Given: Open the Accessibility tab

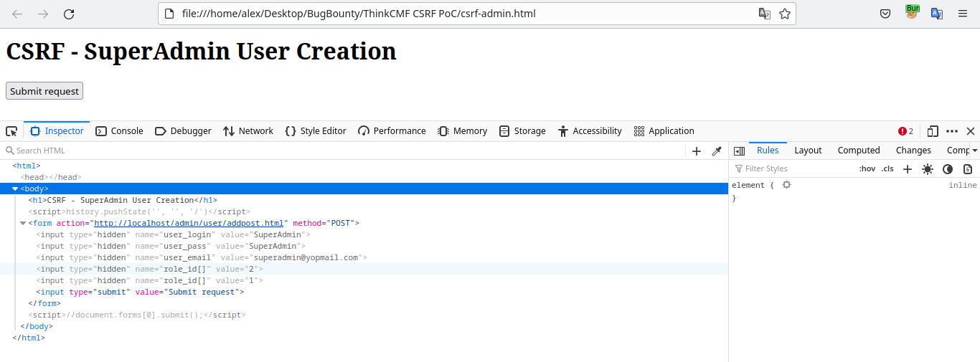Looking at the screenshot, I should 590,131.
